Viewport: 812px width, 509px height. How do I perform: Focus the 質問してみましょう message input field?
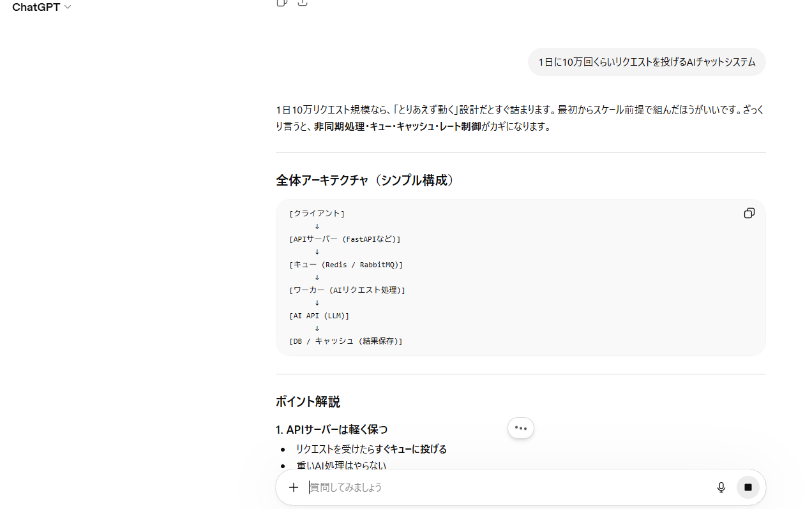[x=504, y=487]
